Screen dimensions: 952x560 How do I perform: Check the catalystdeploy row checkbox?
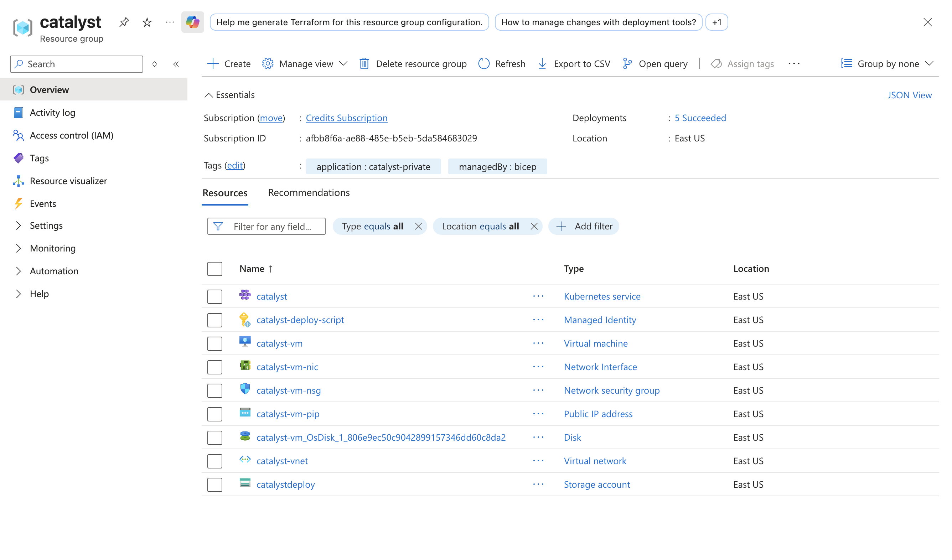click(x=214, y=485)
